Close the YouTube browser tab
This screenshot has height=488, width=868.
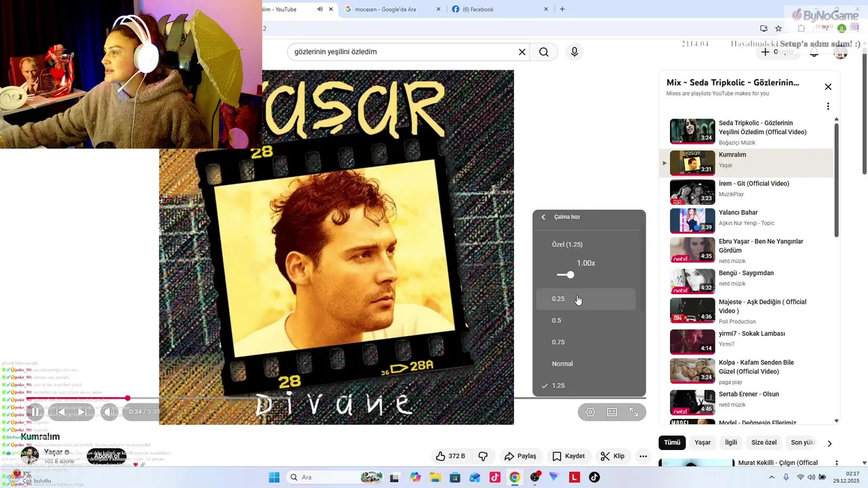[x=331, y=9]
